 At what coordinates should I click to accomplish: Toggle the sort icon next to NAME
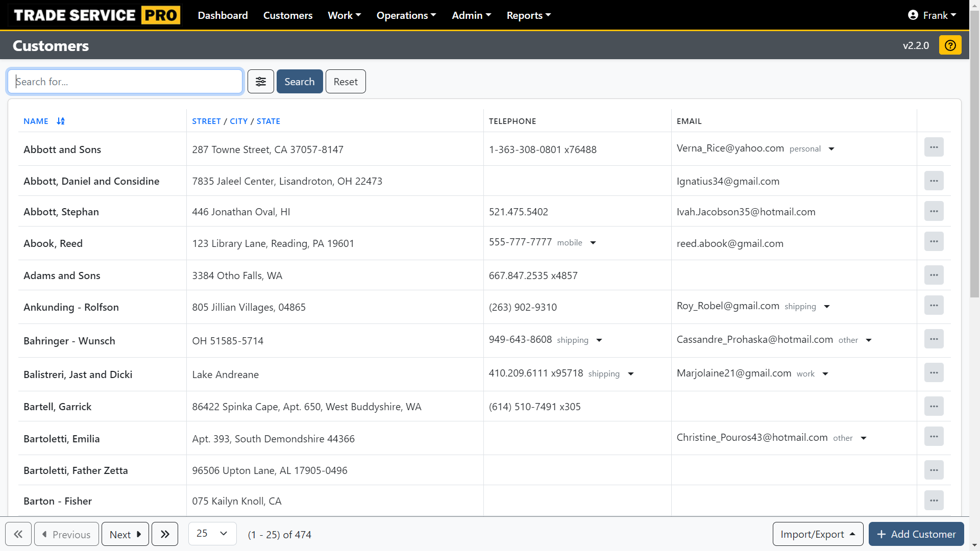click(x=60, y=121)
